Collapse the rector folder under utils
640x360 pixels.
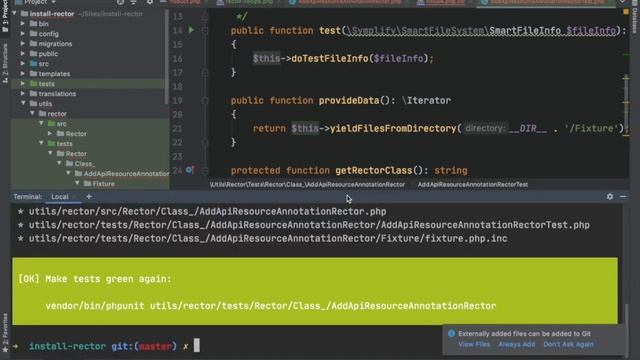(32, 113)
